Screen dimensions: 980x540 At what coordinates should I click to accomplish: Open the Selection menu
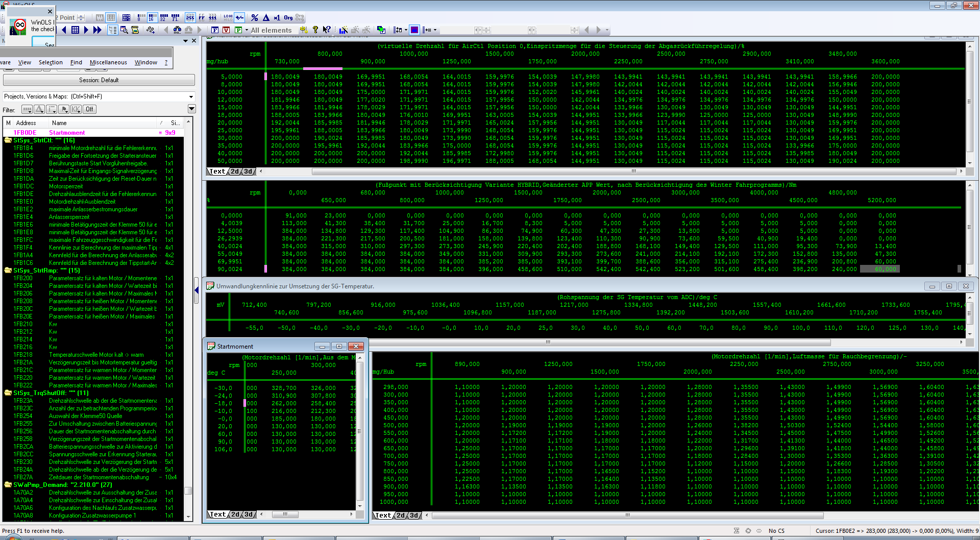(51, 62)
